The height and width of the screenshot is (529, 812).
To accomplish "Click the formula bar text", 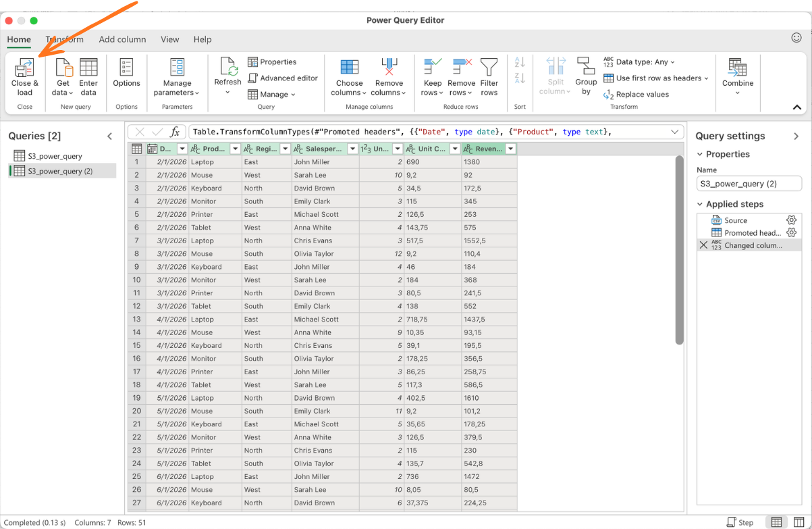I will pos(403,132).
